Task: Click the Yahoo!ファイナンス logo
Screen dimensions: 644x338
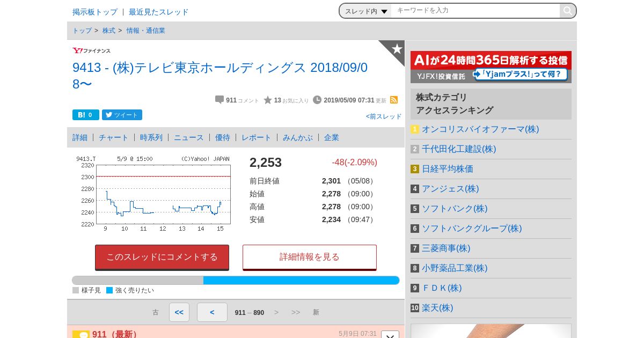Action: point(92,51)
